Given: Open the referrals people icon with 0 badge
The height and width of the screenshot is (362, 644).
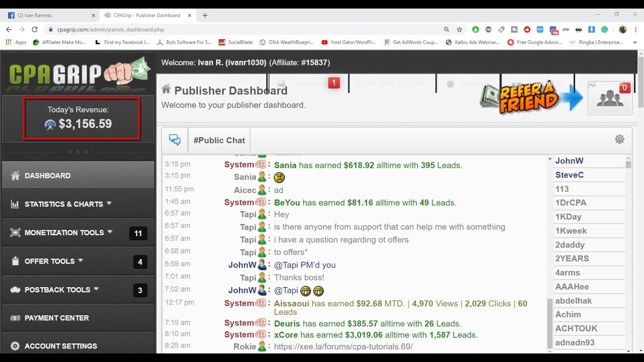Looking at the screenshot, I should click(610, 98).
